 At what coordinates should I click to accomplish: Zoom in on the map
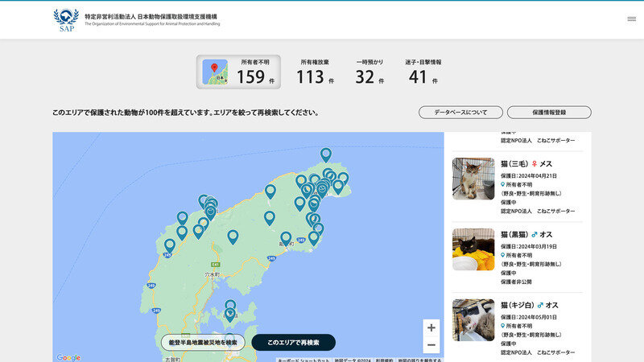coord(431,328)
